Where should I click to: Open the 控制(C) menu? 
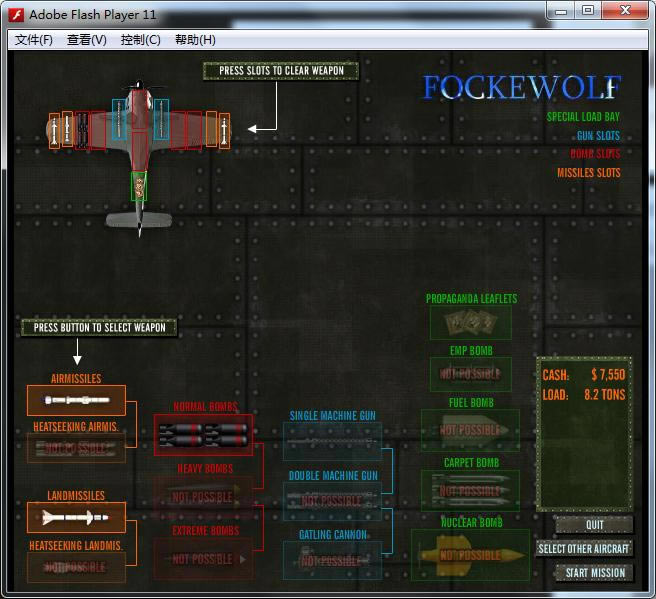(x=140, y=40)
